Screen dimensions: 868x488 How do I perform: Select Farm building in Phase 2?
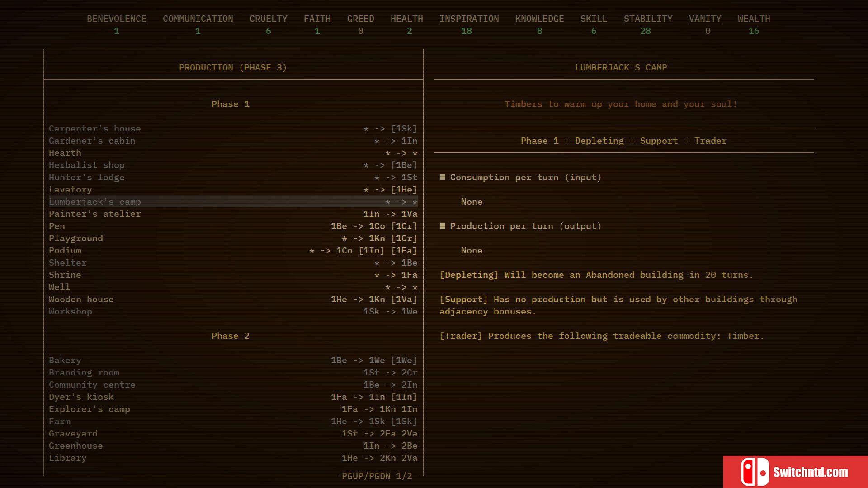click(x=60, y=421)
